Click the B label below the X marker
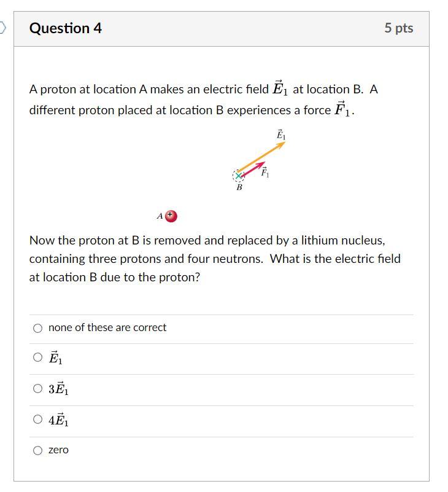This screenshot has height=492, width=448. tap(239, 187)
